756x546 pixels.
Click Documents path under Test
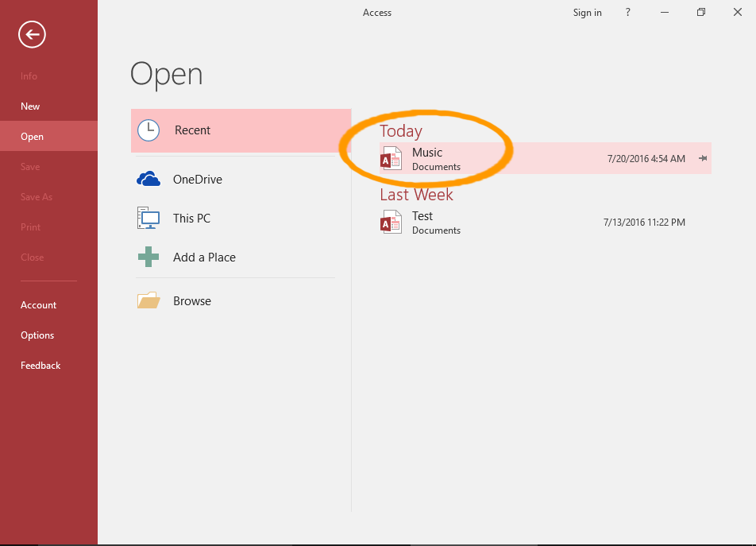coord(436,230)
